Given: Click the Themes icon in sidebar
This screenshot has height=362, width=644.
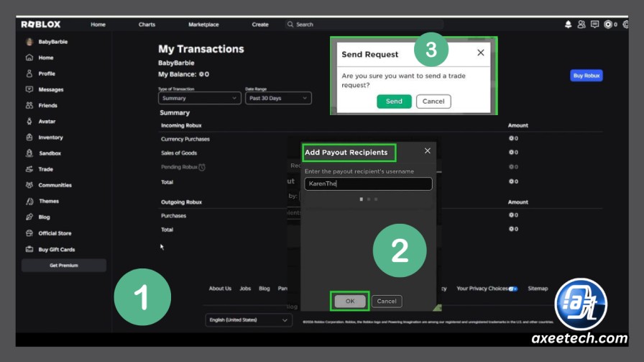Looking at the screenshot, I should (x=29, y=202).
